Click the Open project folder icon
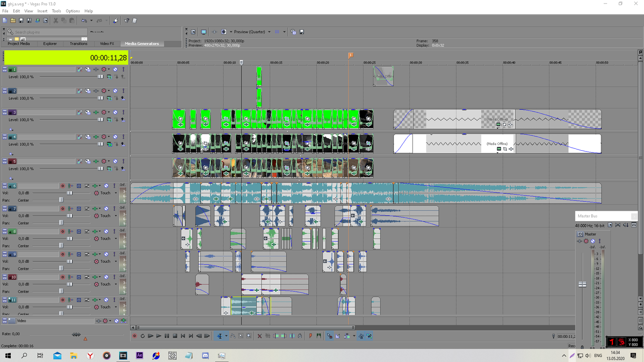This screenshot has width=644, height=362. (x=13, y=20)
